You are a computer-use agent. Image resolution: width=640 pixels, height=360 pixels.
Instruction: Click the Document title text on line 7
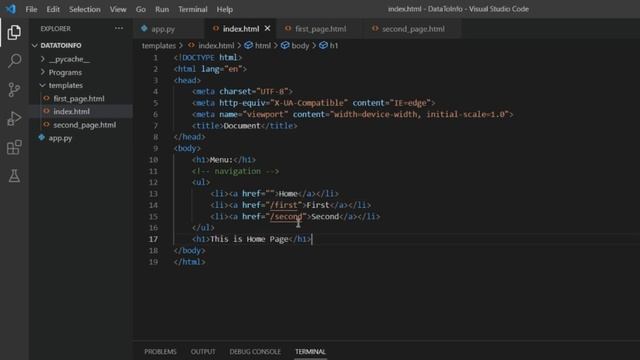click(x=242, y=126)
